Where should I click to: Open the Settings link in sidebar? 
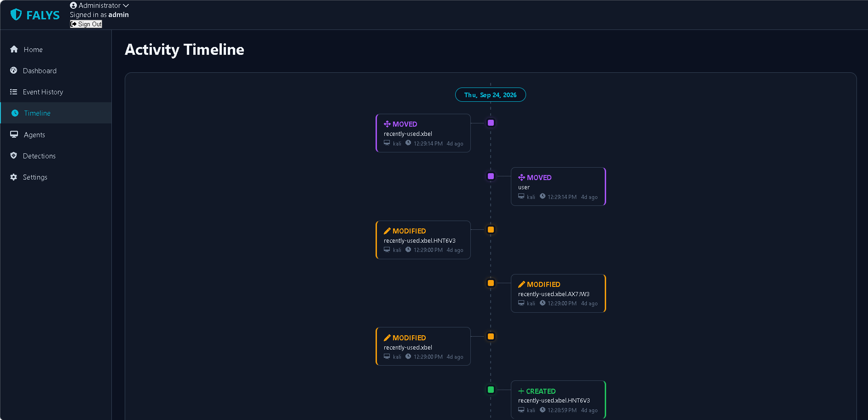click(x=56, y=177)
